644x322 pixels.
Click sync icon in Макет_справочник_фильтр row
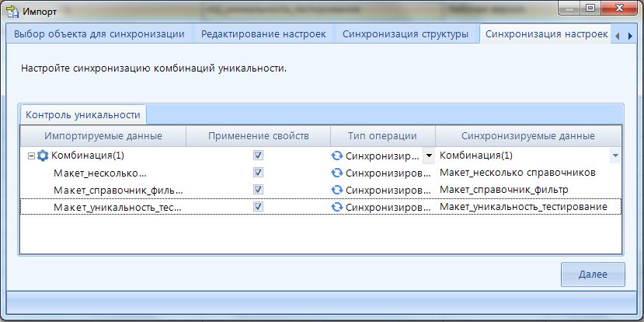click(337, 190)
